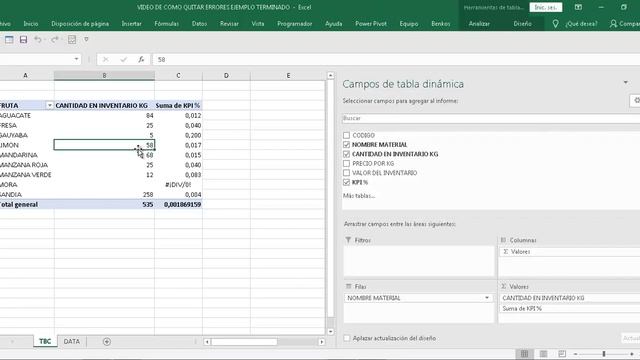
Task: Uncheck CANTIDAD EN INVENTARIO KG checkbox
Action: pyautogui.click(x=347, y=154)
